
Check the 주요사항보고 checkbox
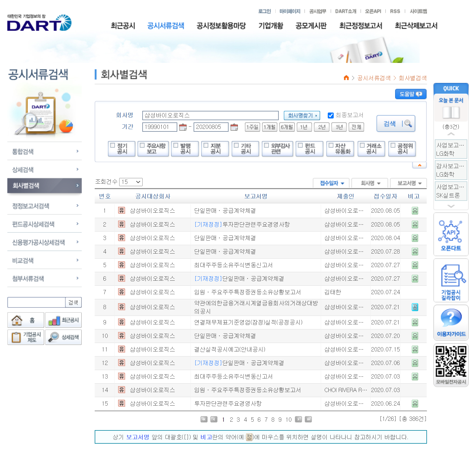[x=142, y=145]
